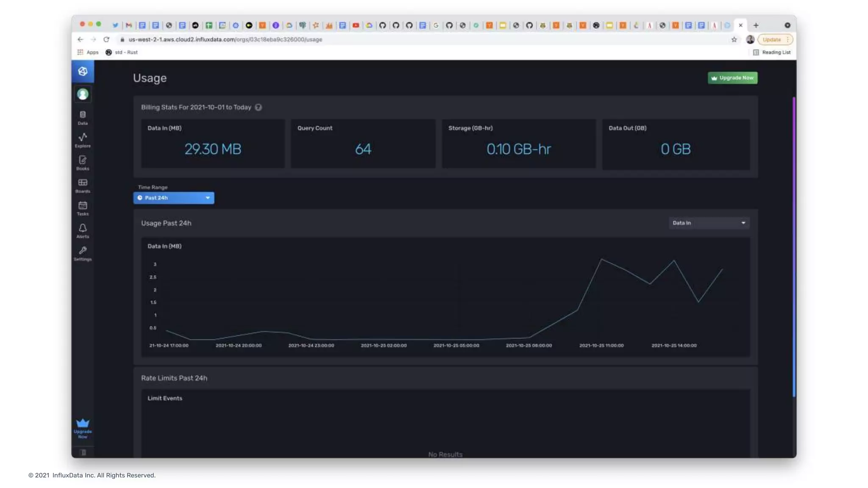Screen dimensions: 868x488
Task: Click the browser address bar URL
Action: (225, 39)
